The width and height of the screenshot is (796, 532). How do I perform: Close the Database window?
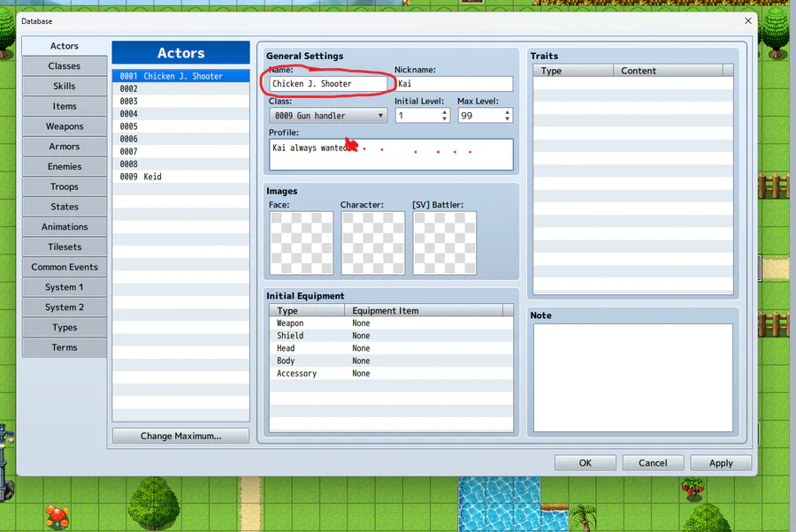747,21
